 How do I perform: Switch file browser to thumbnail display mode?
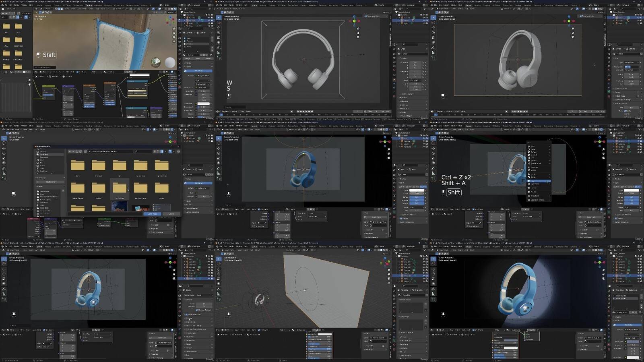point(162,151)
